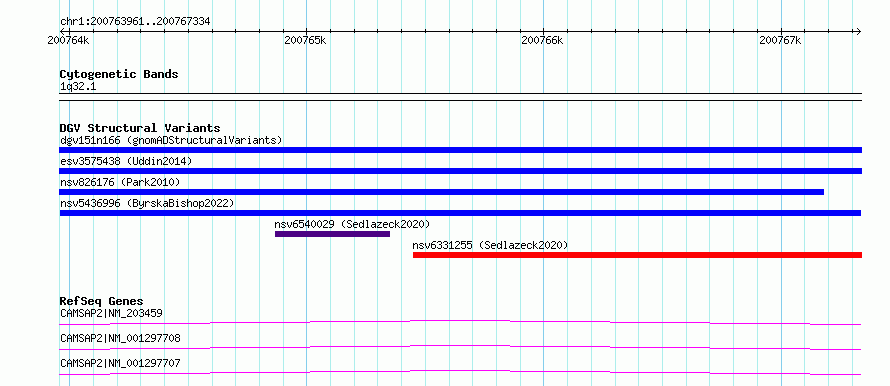Click the 200767k ruler tick label
This screenshot has width=890, height=386.
coord(780,40)
